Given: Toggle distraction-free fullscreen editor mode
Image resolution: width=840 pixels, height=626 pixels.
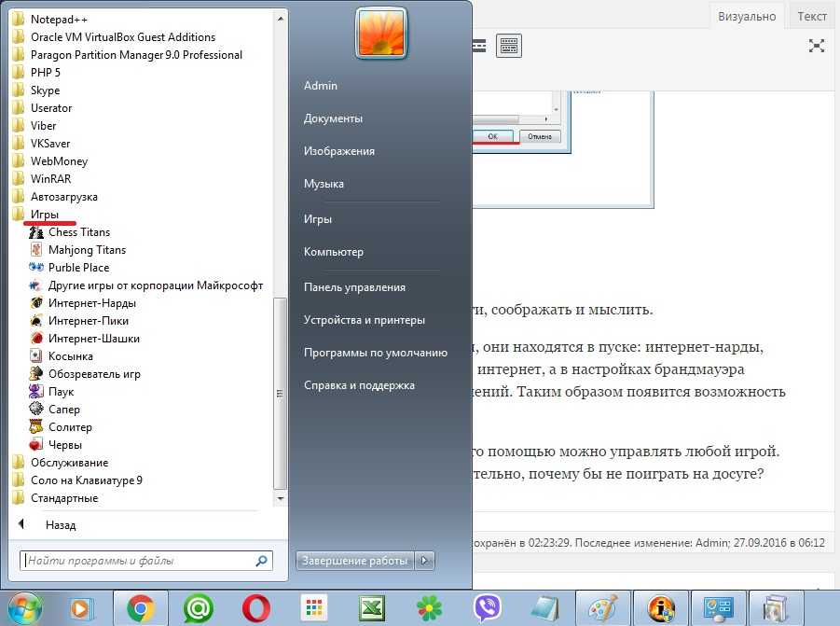Looking at the screenshot, I should (816, 45).
